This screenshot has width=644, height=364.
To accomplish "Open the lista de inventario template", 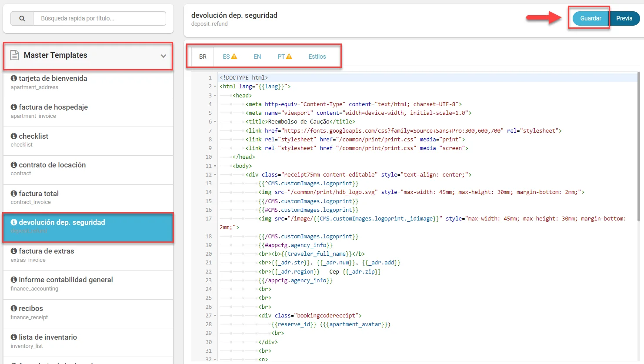I will click(88, 342).
